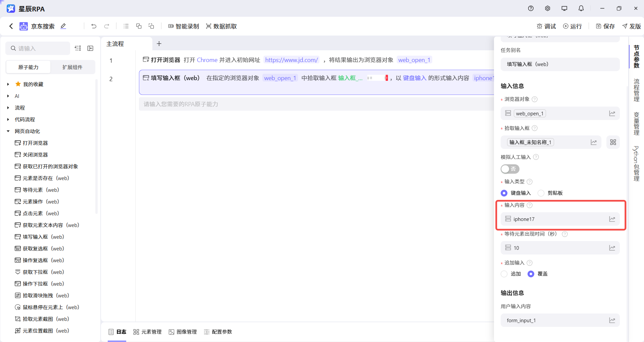The image size is (644, 342).
Task: Open the 数据抓取 data scraping tool
Action: coord(221,26)
